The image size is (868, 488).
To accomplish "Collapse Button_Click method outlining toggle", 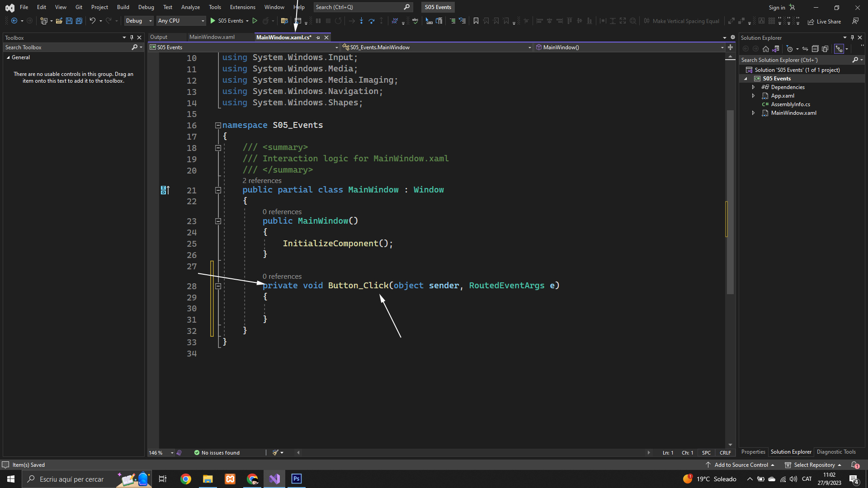I will [218, 286].
